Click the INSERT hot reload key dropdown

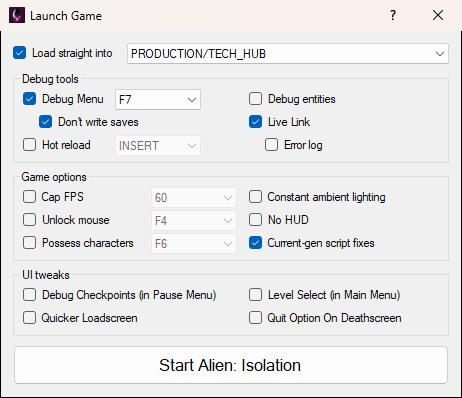tap(158, 146)
